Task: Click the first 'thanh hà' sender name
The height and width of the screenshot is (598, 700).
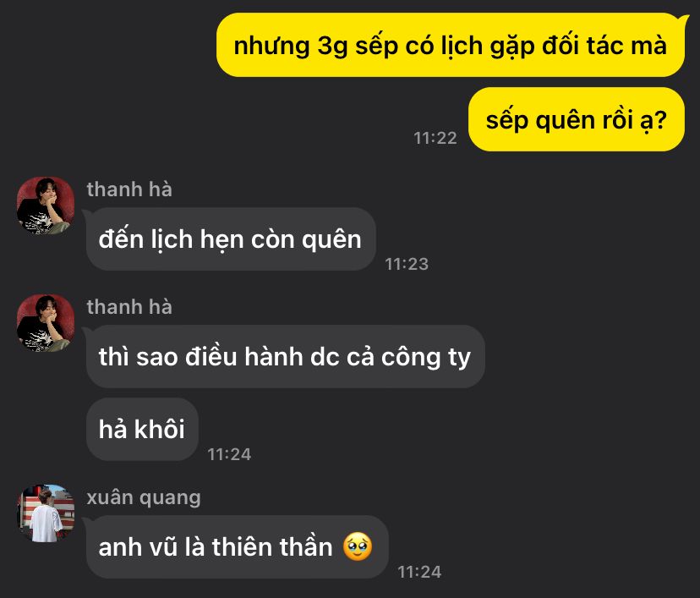Action: pos(129,189)
